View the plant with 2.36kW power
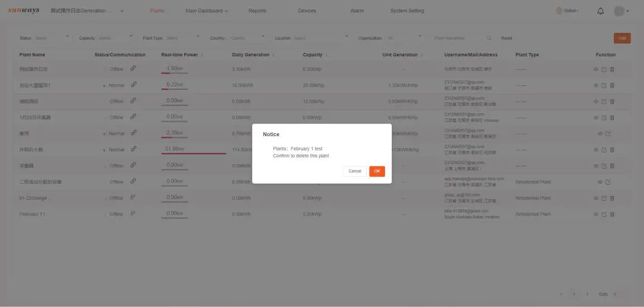The width and height of the screenshot is (644, 307). coord(600,133)
